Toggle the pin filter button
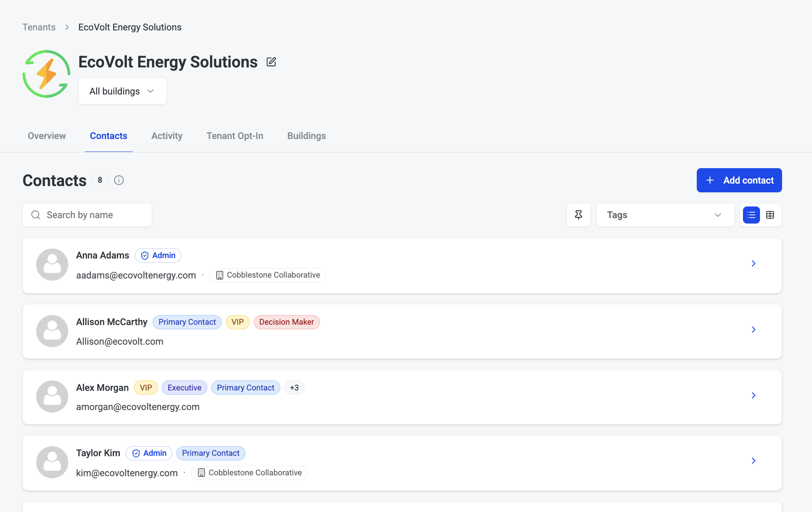Screen dimensions: 812x512 pyautogui.click(x=578, y=215)
